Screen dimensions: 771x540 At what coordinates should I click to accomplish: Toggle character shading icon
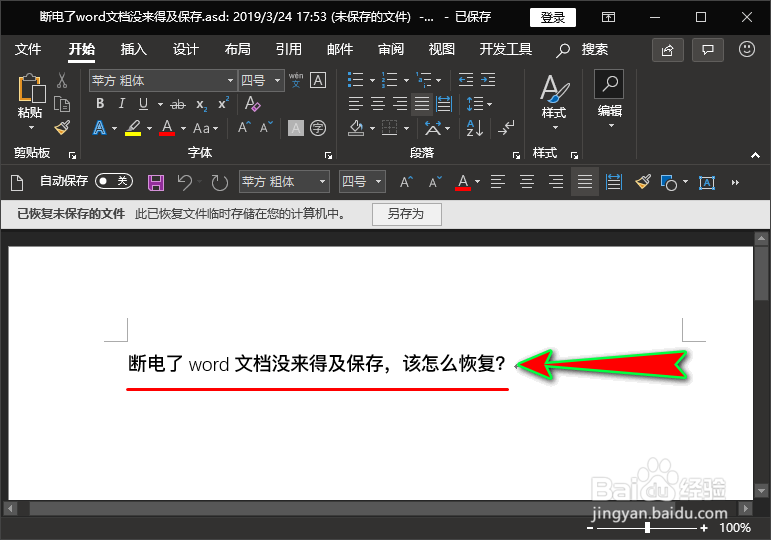pyautogui.click(x=296, y=128)
